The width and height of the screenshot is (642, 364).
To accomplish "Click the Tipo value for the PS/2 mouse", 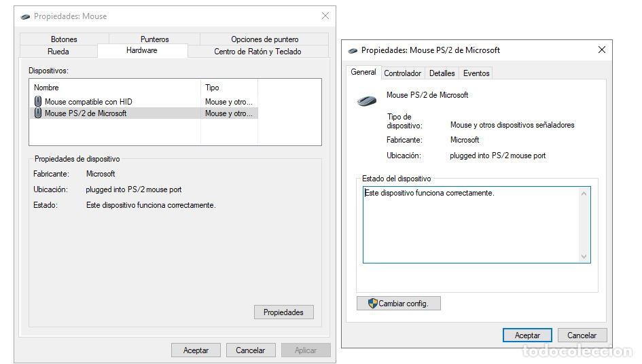I will (229, 113).
